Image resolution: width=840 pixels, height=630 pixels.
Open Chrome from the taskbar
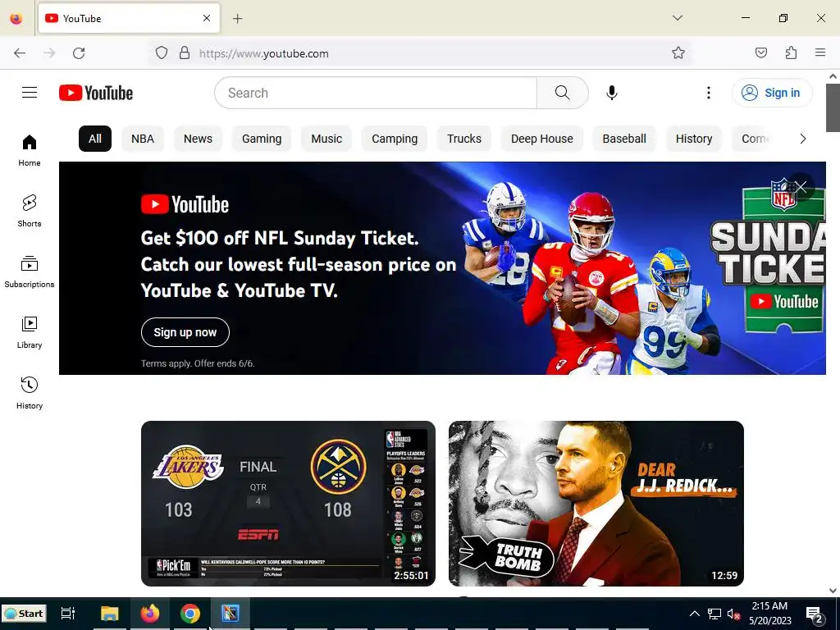[190, 613]
